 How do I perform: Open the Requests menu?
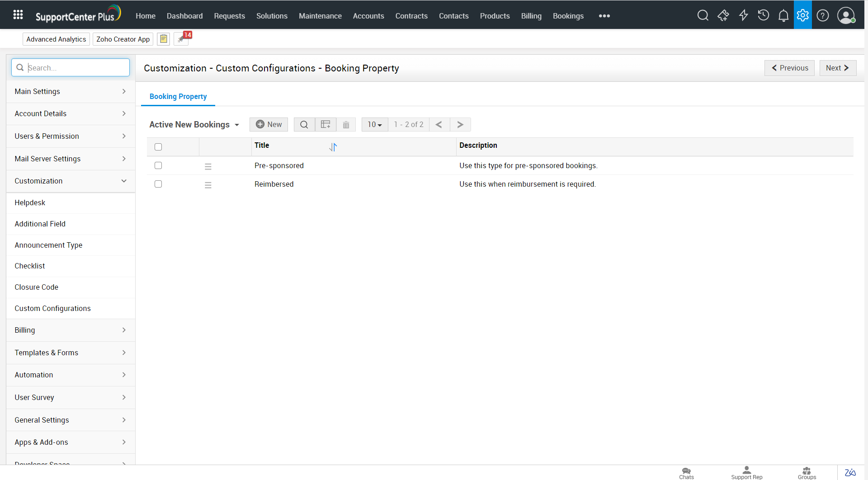[x=229, y=16]
